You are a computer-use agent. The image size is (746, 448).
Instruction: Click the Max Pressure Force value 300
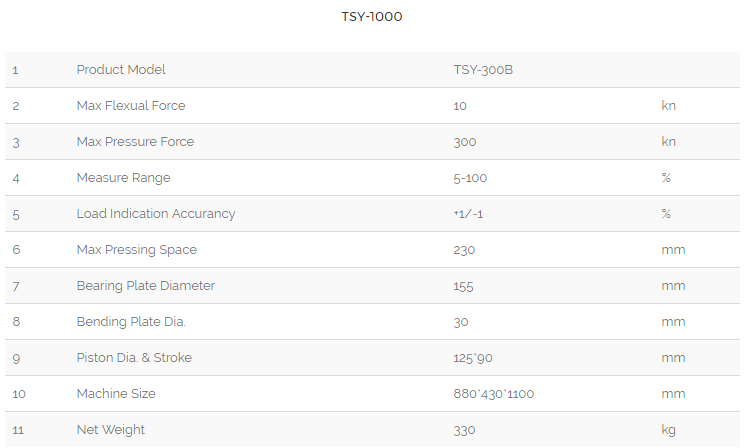[x=465, y=142]
